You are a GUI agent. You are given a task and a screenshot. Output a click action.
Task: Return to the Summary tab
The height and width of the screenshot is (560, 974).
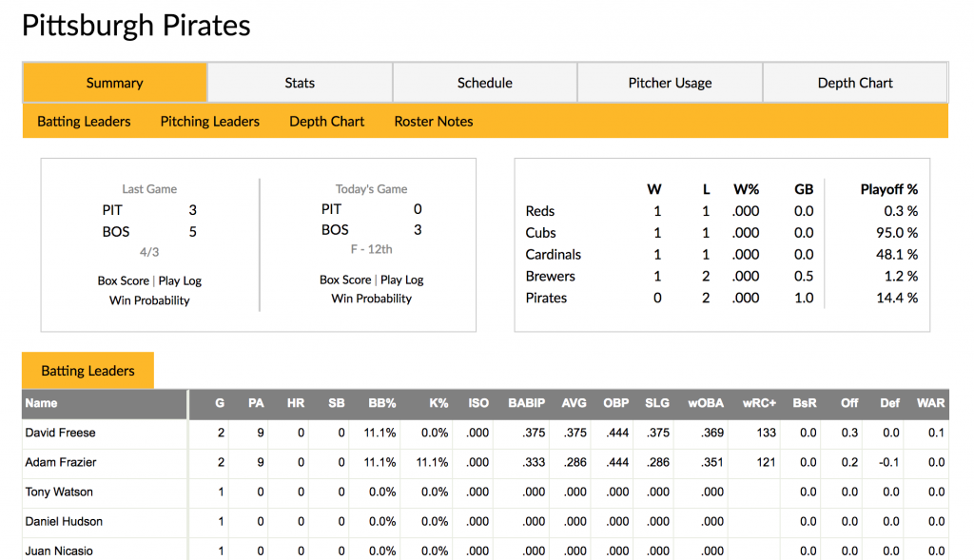tap(114, 83)
